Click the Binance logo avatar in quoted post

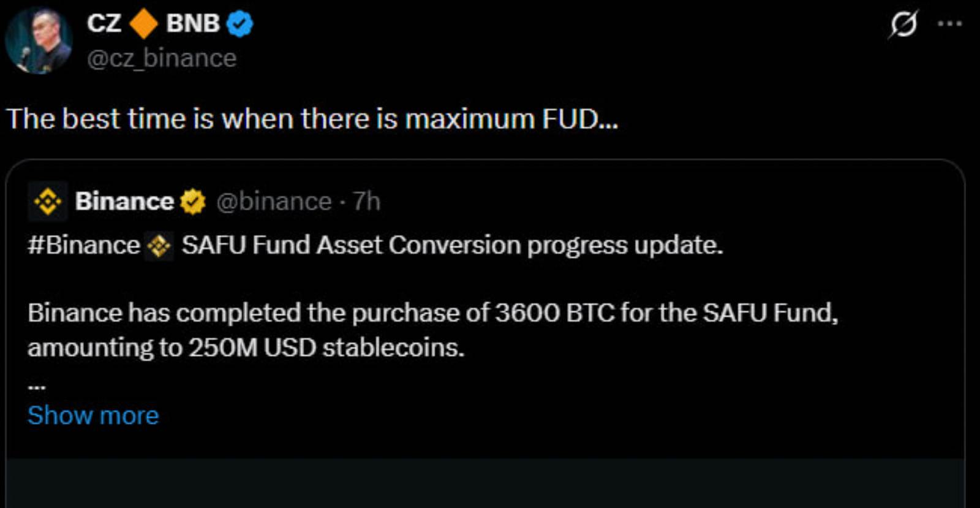pyautogui.click(x=47, y=201)
